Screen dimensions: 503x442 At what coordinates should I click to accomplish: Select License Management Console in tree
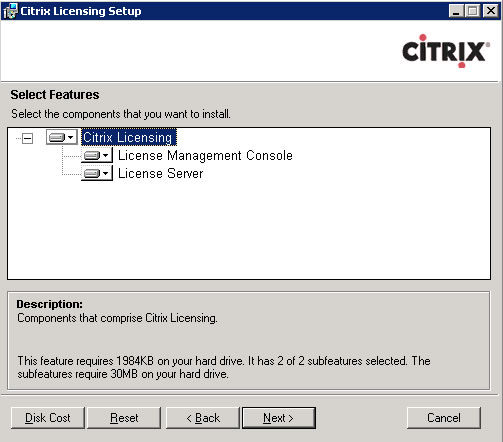tap(205, 155)
